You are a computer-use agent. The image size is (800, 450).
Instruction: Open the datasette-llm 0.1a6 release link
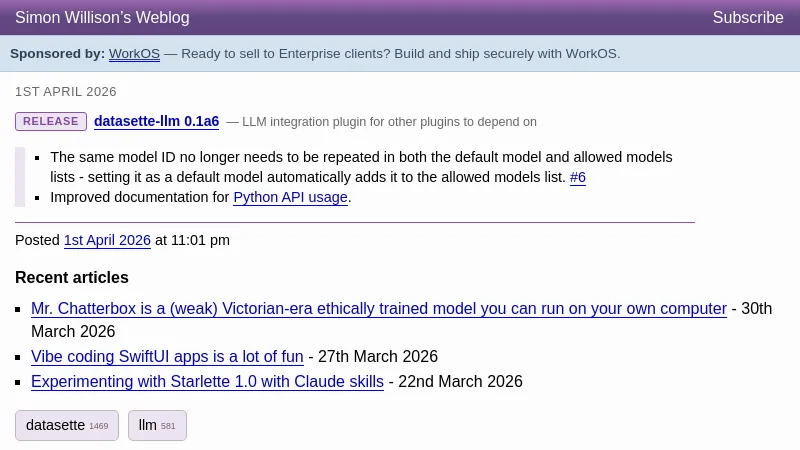(x=156, y=122)
